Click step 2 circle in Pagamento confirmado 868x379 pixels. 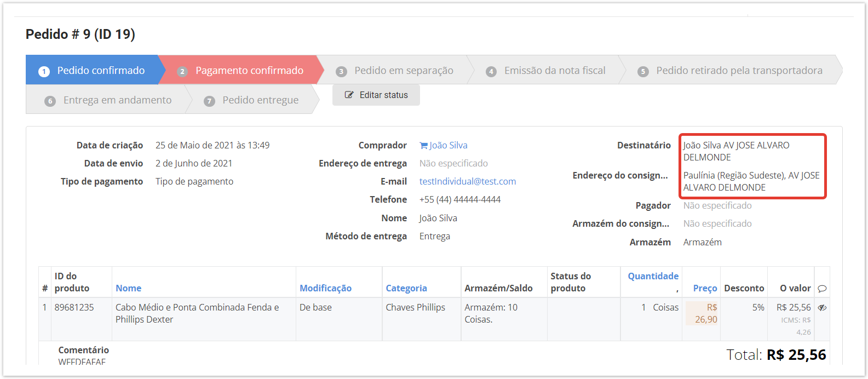[183, 71]
